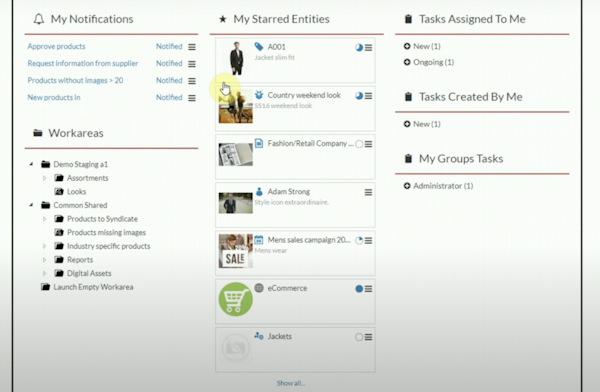Click full completeness circle on eCommerce card
Viewport: 600px width, 392px height.
click(359, 289)
